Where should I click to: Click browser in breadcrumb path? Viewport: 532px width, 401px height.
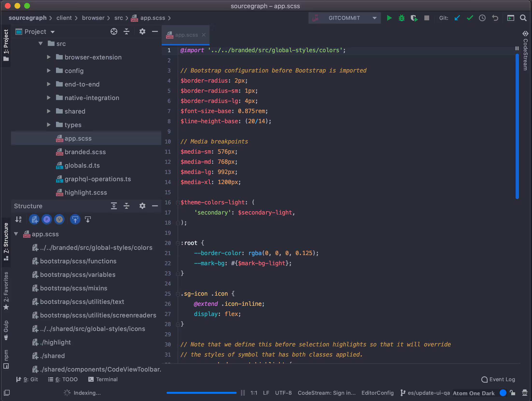coord(93,18)
